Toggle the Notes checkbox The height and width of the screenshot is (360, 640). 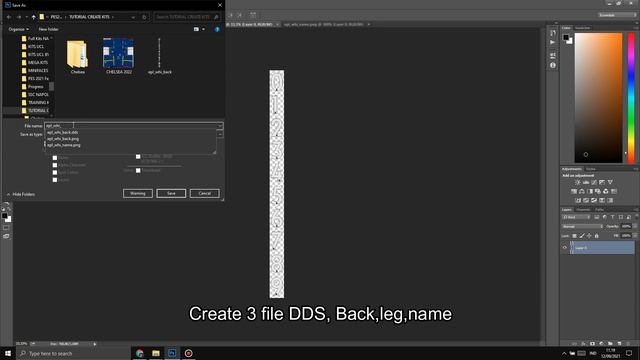click(55, 158)
